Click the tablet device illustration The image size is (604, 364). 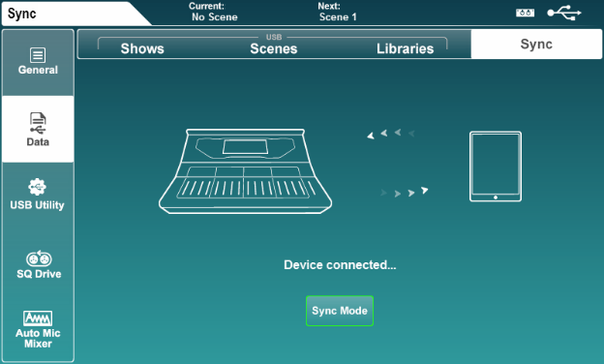[496, 167]
